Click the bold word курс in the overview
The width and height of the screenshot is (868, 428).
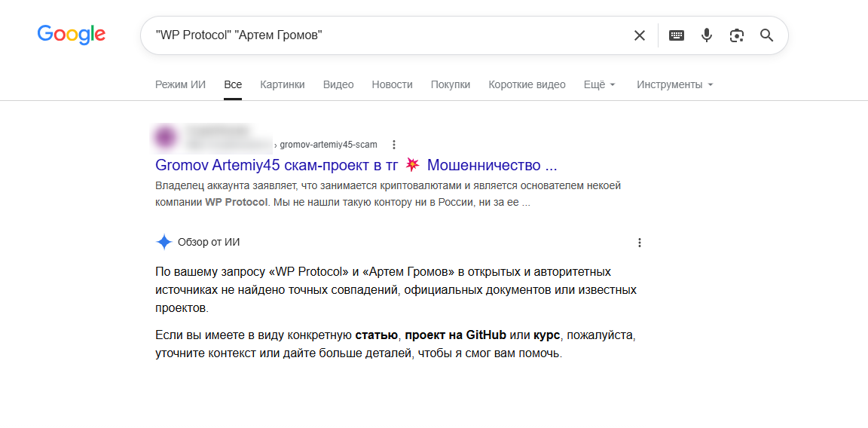tap(546, 335)
